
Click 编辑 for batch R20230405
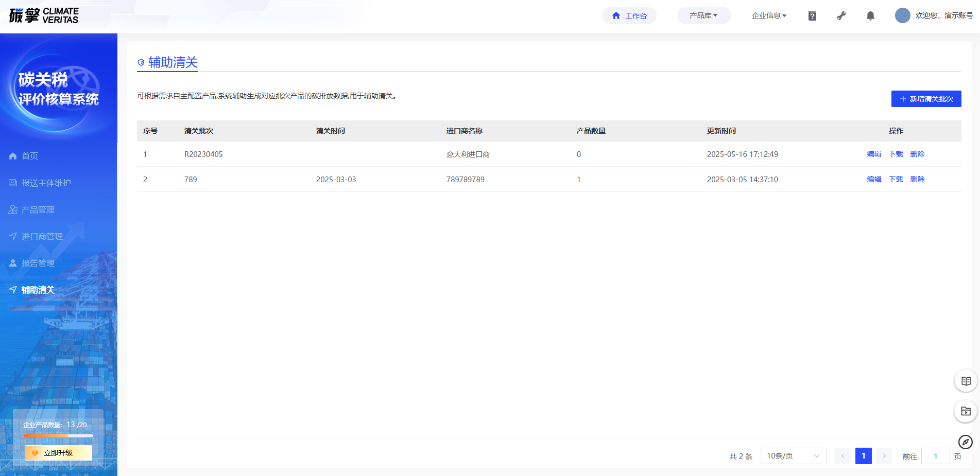pos(874,154)
